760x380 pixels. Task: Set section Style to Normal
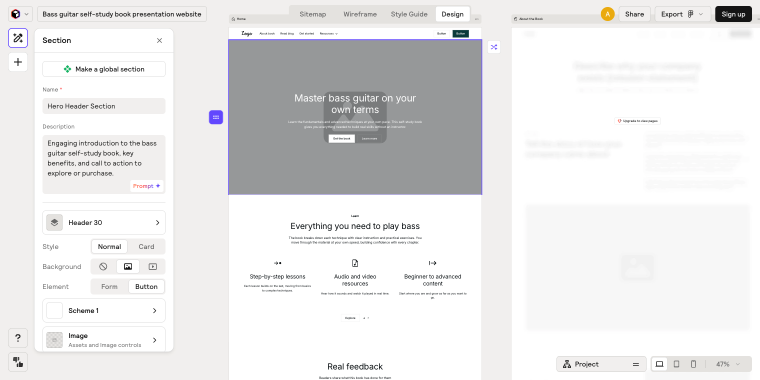pyautogui.click(x=110, y=246)
